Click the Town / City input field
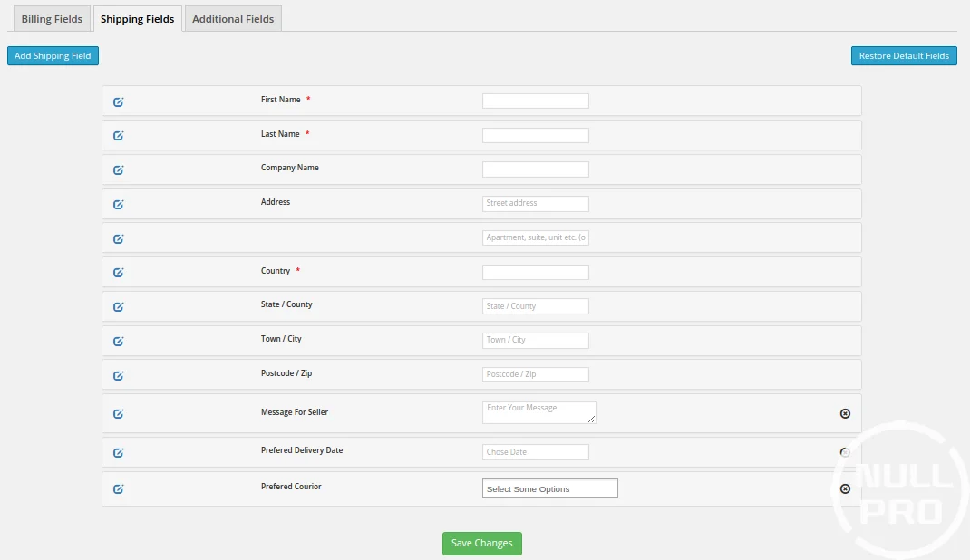The width and height of the screenshot is (970, 560). 535,341
